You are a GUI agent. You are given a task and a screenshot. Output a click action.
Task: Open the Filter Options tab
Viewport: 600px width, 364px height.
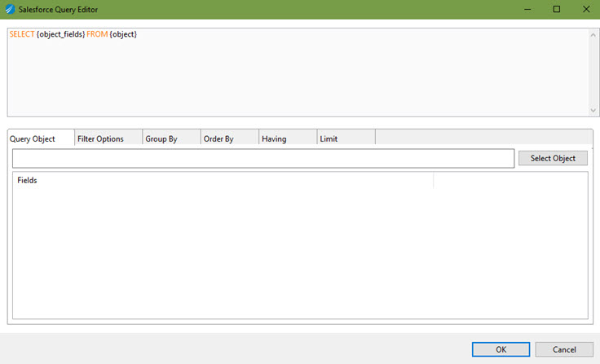tap(108, 138)
